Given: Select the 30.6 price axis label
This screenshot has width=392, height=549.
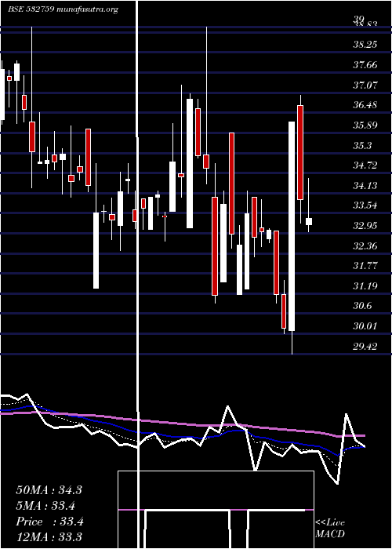Looking at the screenshot, I should click(362, 306).
